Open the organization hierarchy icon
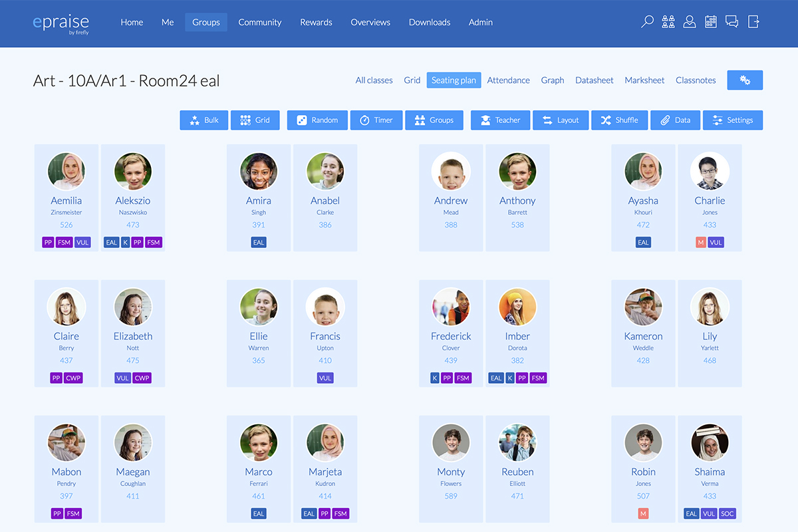 pyautogui.click(x=668, y=22)
